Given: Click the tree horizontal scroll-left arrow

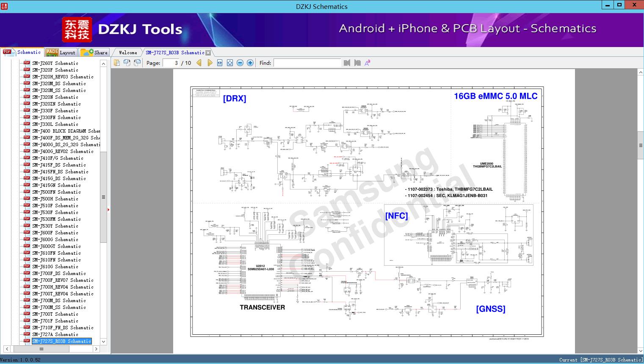Looking at the screenshot, I should point(6,349).
